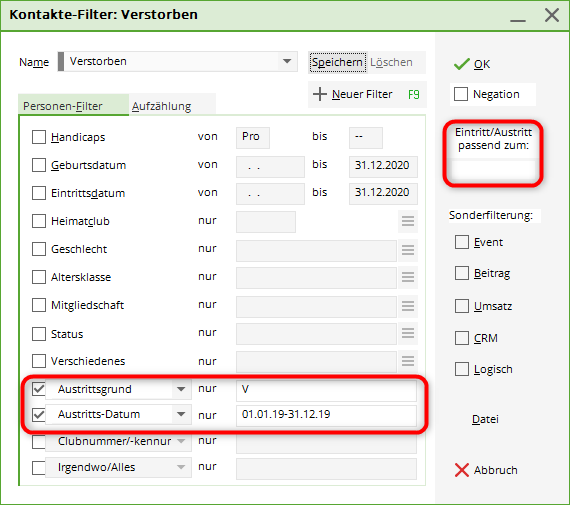Expand the Austritts-Datum field dropdown
Screen dimensions: 570x505
coord(181,414)
